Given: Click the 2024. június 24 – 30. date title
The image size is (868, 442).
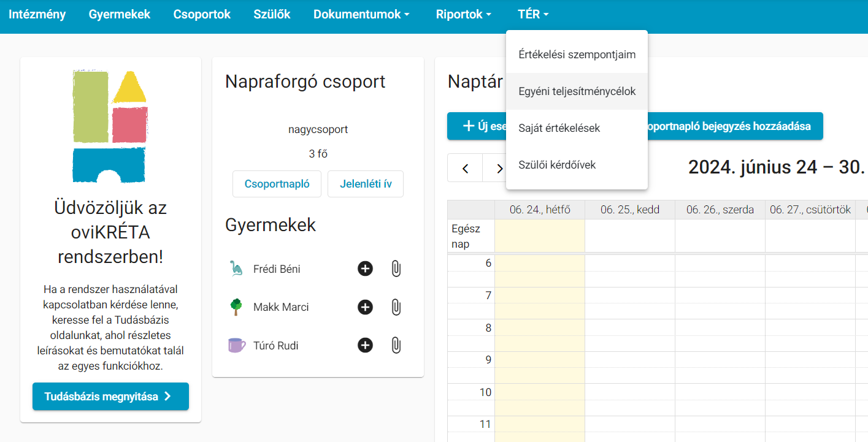Looking at the screenshot, I should click(777, 167).
